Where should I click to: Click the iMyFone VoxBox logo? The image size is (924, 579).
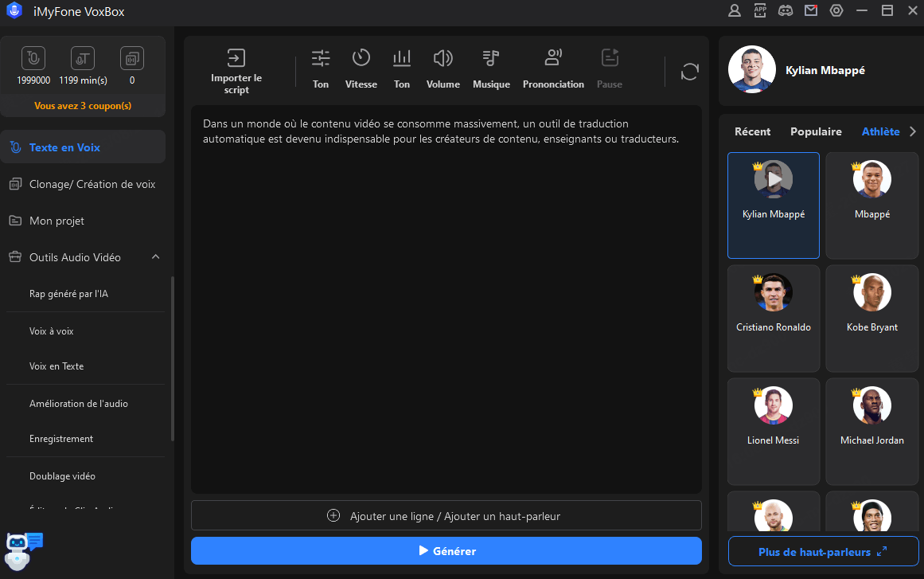pos(14,10)
